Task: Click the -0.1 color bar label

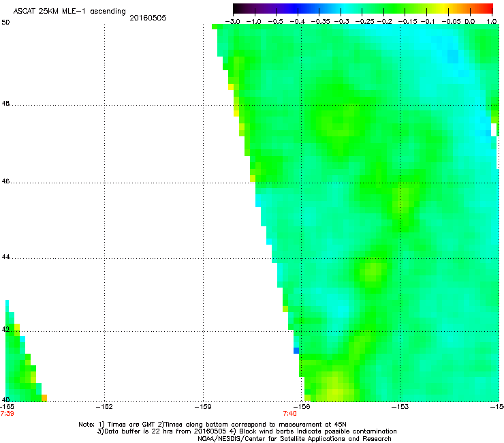Action: [x=428, y=22]
